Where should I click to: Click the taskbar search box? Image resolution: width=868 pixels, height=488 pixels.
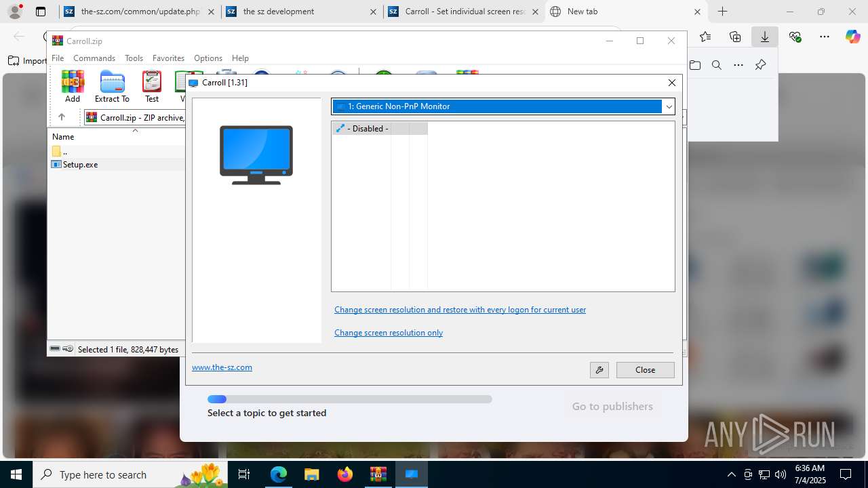click(131, 474)
